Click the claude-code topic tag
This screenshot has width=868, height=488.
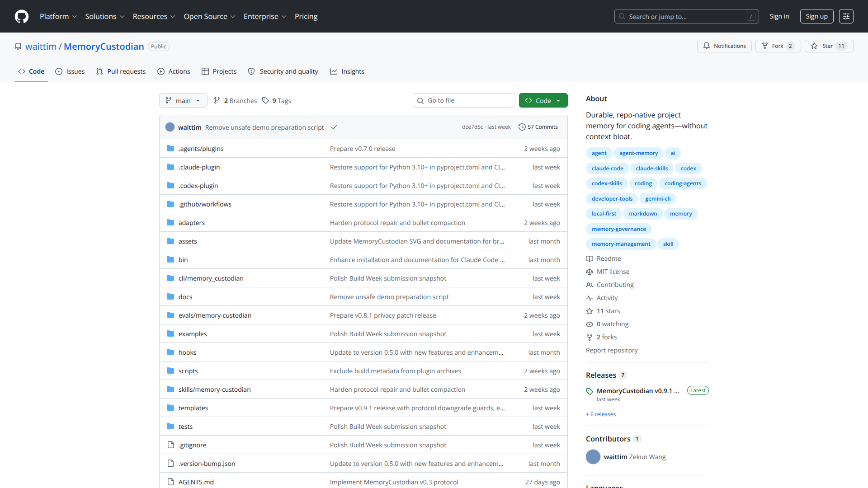pos(608,169)
